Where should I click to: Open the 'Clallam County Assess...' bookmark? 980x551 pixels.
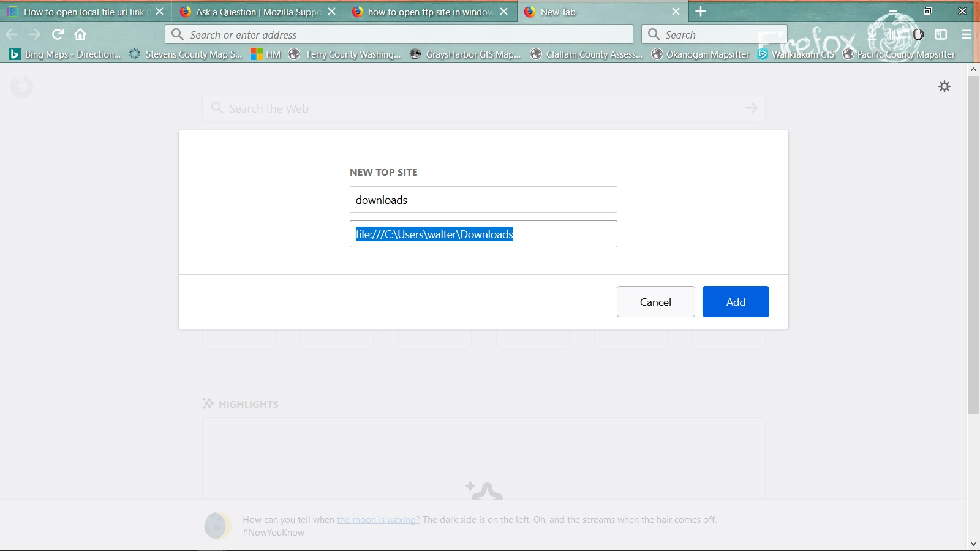[586, 54]
